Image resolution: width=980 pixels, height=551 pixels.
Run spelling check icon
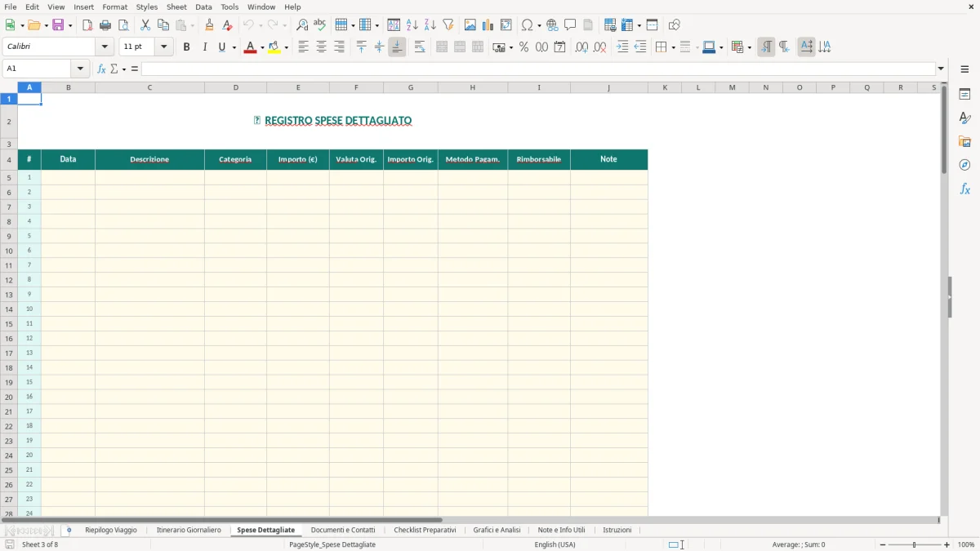319,25
